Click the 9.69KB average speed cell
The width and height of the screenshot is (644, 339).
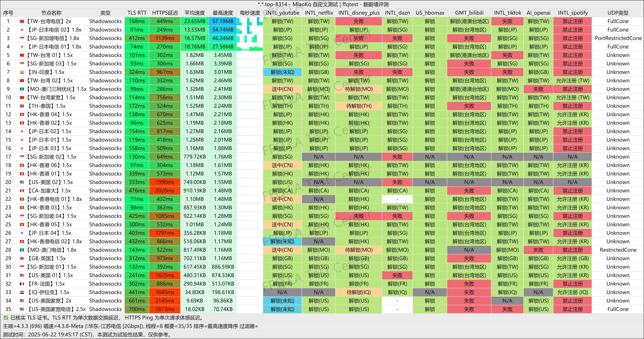(x=195, y=301)
